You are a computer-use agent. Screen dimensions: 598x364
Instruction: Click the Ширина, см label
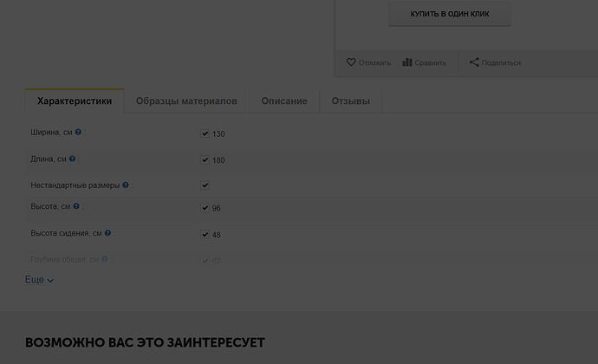click(x=51, y=132)
